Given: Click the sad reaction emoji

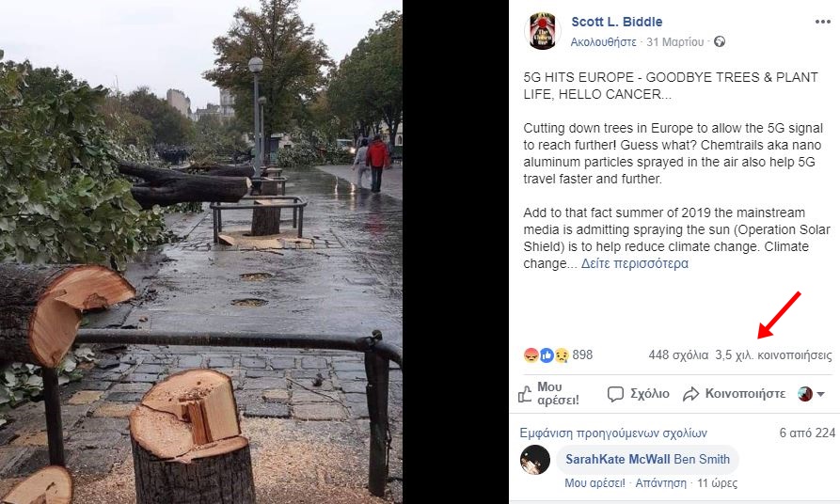Looking at the screenshot, I should click(x=561, y=355).
